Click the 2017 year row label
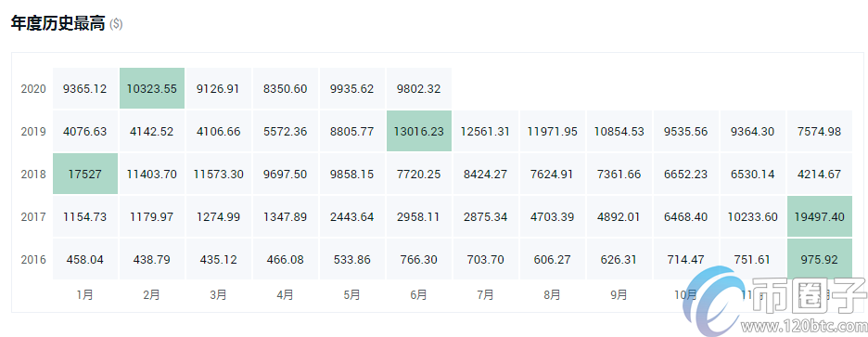The width and height of the screenshot is (868, 337). tap(33, 217)
